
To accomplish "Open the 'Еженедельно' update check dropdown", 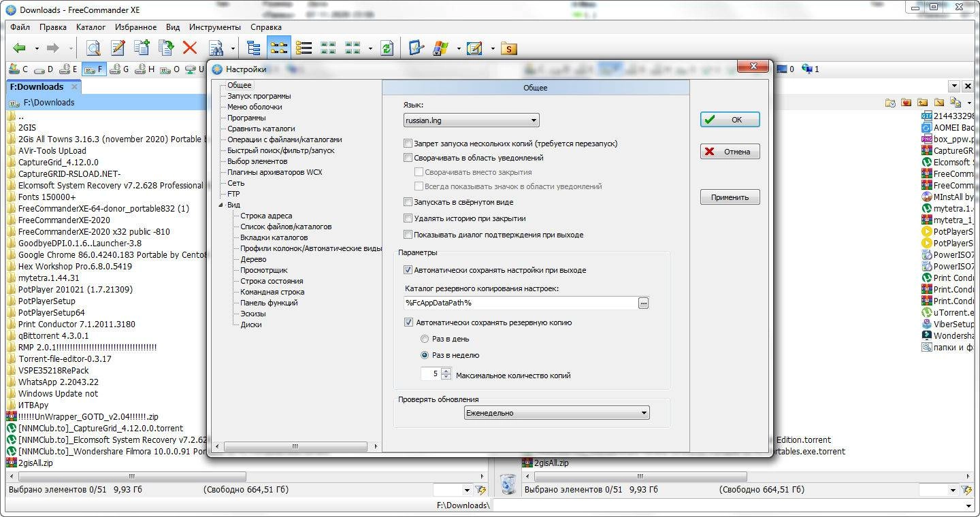I will click(557, 413).
